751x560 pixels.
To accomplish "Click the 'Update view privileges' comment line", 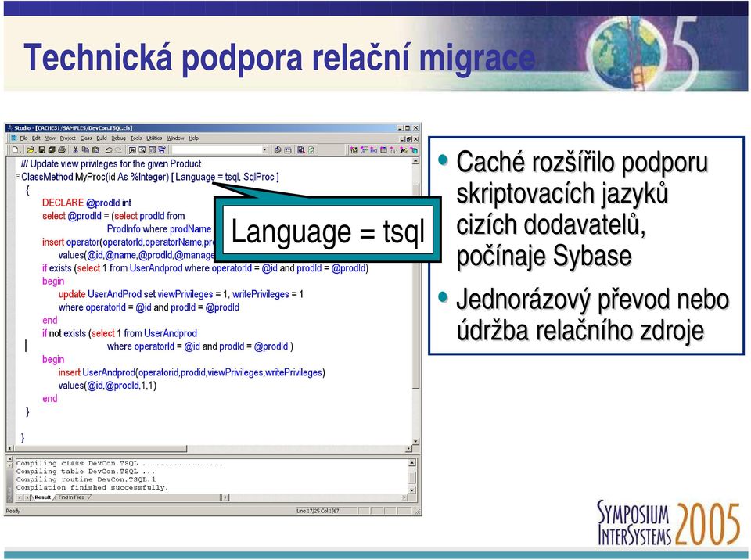I will tap(111, 163).
